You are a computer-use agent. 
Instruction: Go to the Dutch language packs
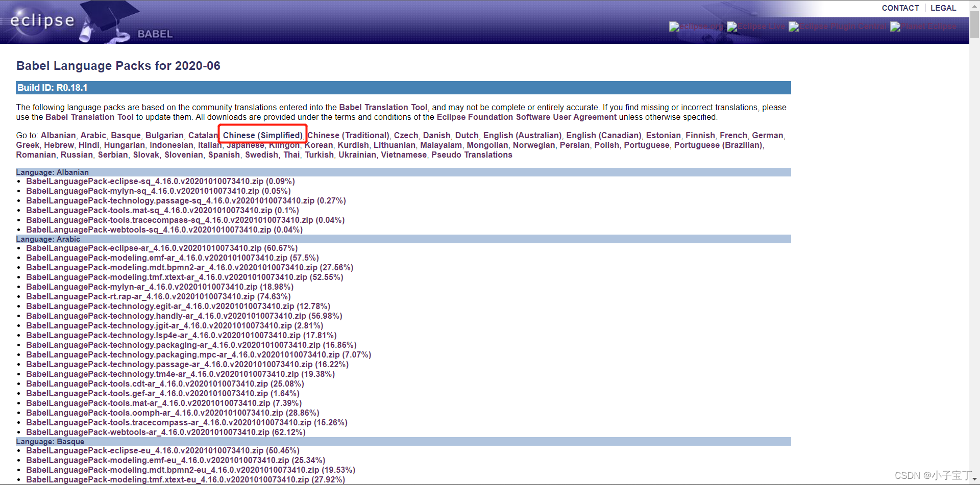(x=467, y=135)
